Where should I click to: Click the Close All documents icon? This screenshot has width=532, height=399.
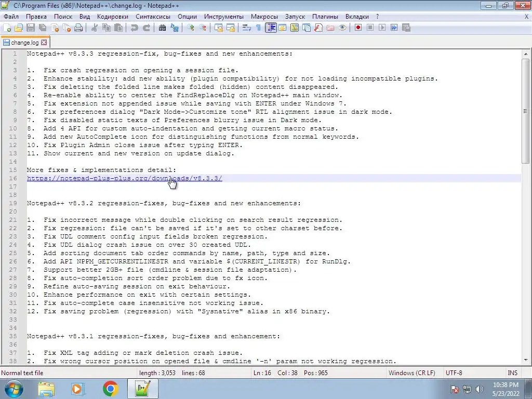click(x=66, y=28)
